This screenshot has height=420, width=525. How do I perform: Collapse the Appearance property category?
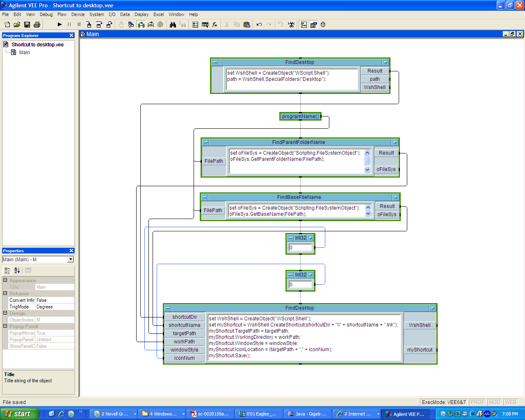(x=5, y=281)
